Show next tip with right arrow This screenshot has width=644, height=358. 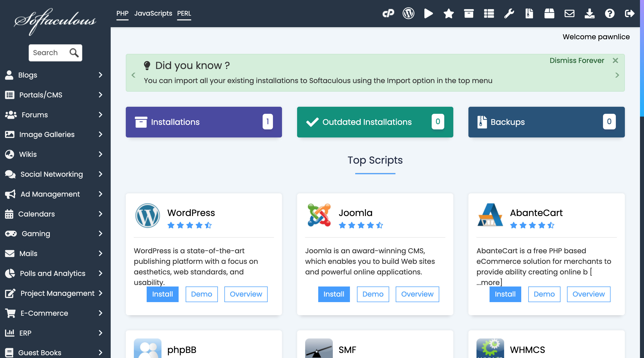[x=617, y=75]
